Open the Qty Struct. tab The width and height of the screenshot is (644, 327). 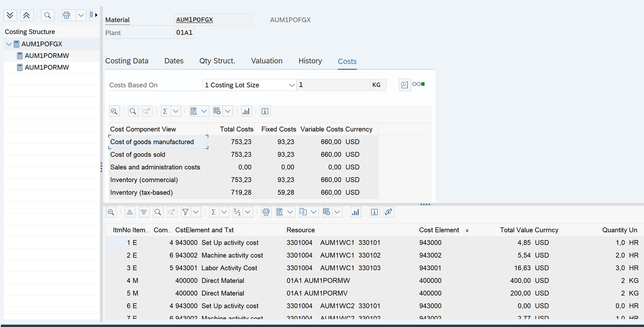(x=217, y=61)
